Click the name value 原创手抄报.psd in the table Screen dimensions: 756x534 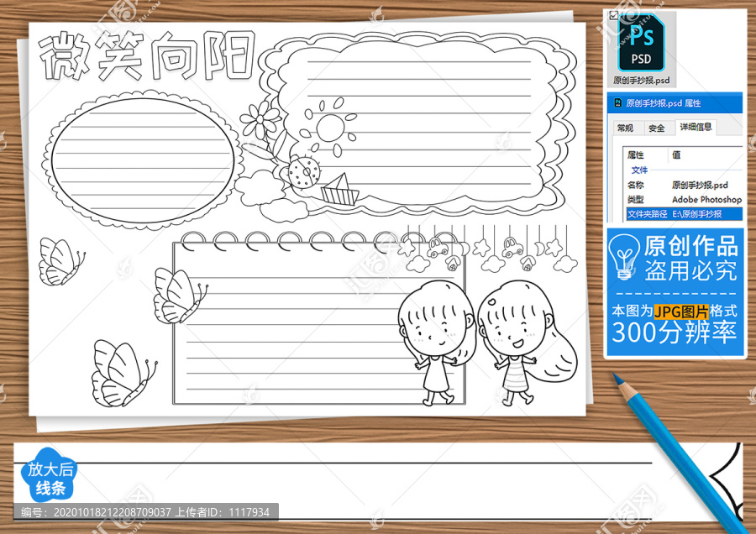click(700, 185)
